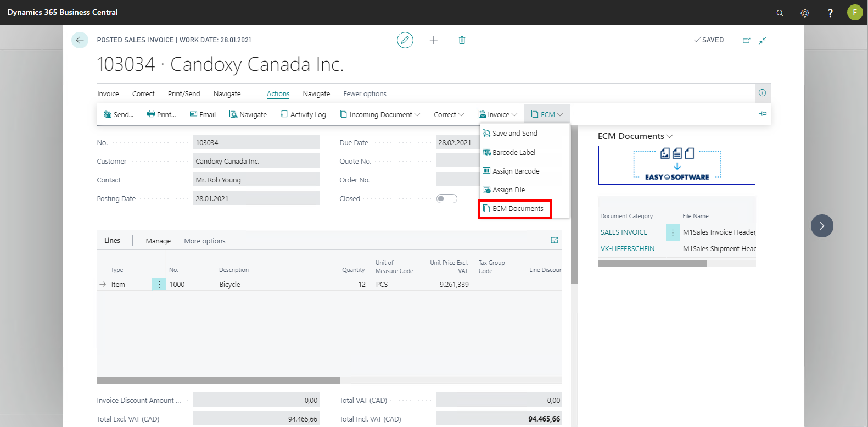868x427 pixels.
Task: Click the Activity Log button
Action: (x=303, y=114)
